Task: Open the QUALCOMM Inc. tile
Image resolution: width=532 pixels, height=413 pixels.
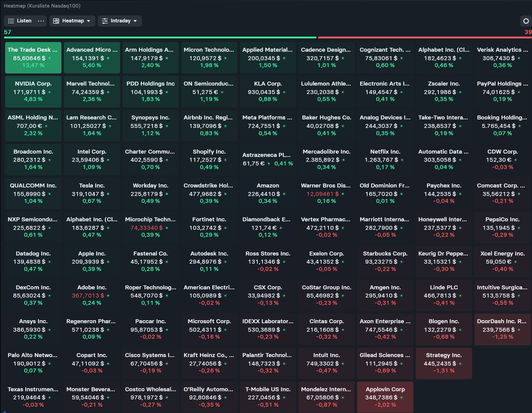Action: (x=33, y=193)
